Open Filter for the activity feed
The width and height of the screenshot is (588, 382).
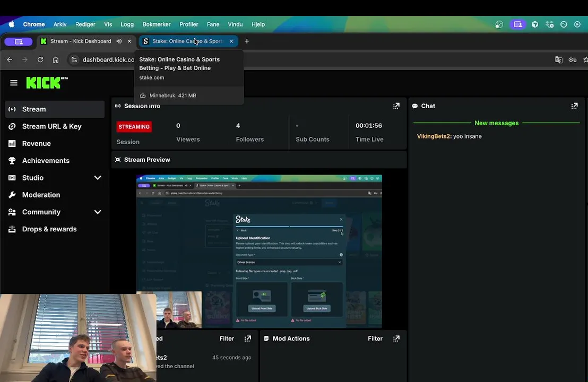pyautogui.click(x=227, y=338)
